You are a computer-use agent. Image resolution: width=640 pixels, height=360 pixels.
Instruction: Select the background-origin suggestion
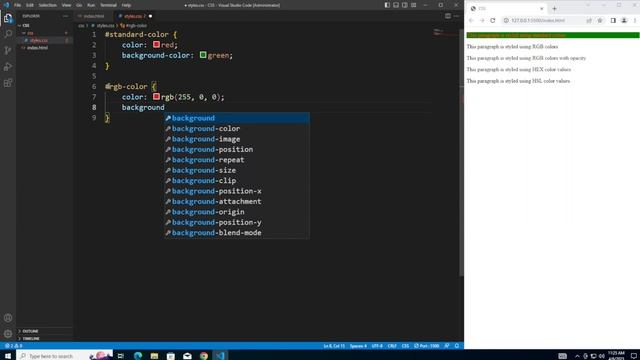[x=237, y=212]
